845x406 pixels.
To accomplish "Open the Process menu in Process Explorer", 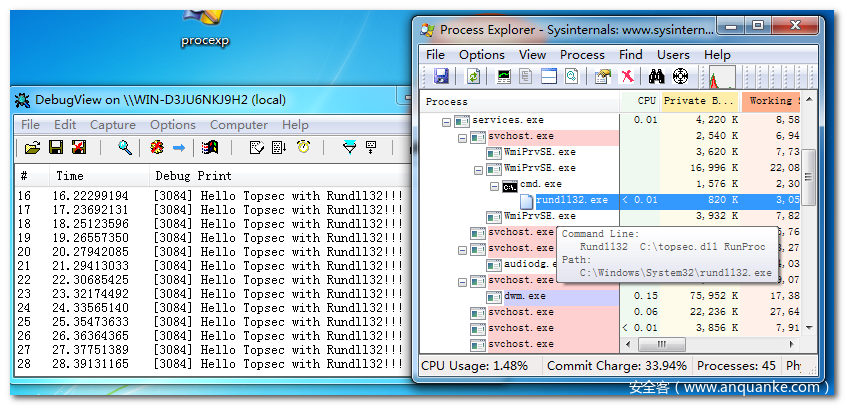I will 582,54.
